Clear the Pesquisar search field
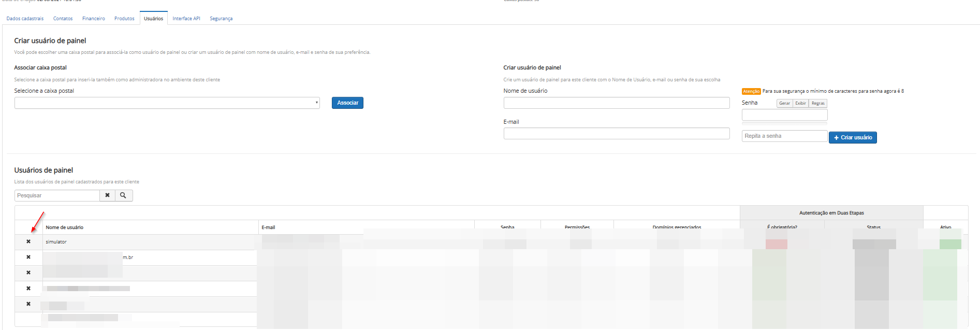This screenshot has height=330, width=980. coord(107,195)
